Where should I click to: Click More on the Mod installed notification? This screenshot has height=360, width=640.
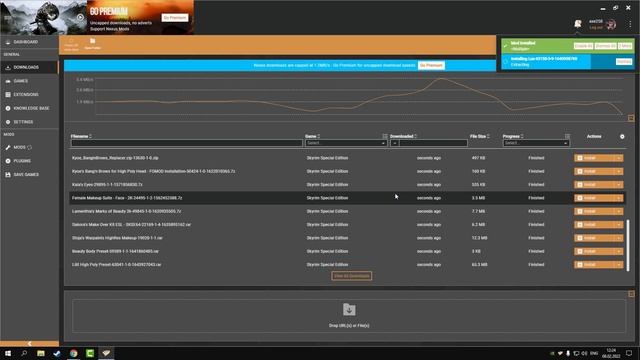tap(625, 46)
